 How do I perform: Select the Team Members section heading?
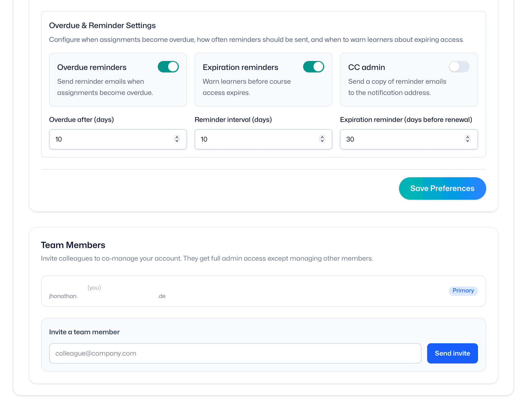click(73, 245)
